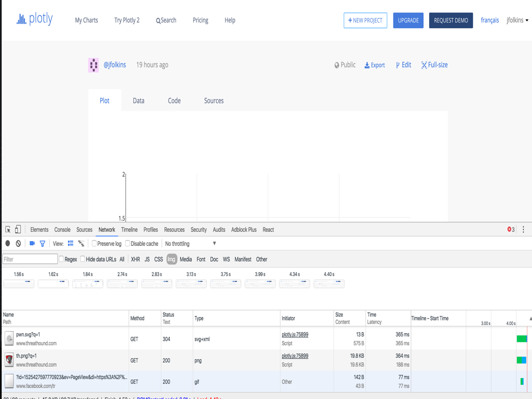Click into the network Filter text box
Image resolution: width=532 pixels, height=399 pixels.
30,259
